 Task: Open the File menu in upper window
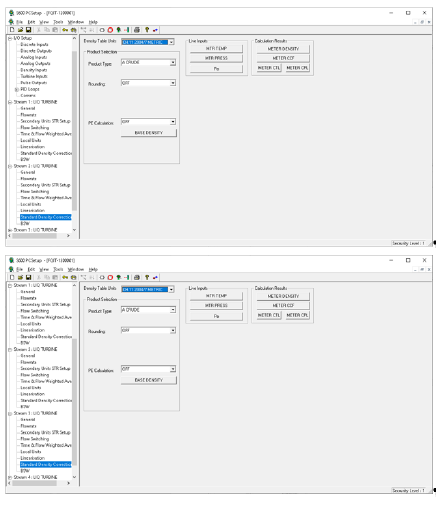(x=20, y=22)
